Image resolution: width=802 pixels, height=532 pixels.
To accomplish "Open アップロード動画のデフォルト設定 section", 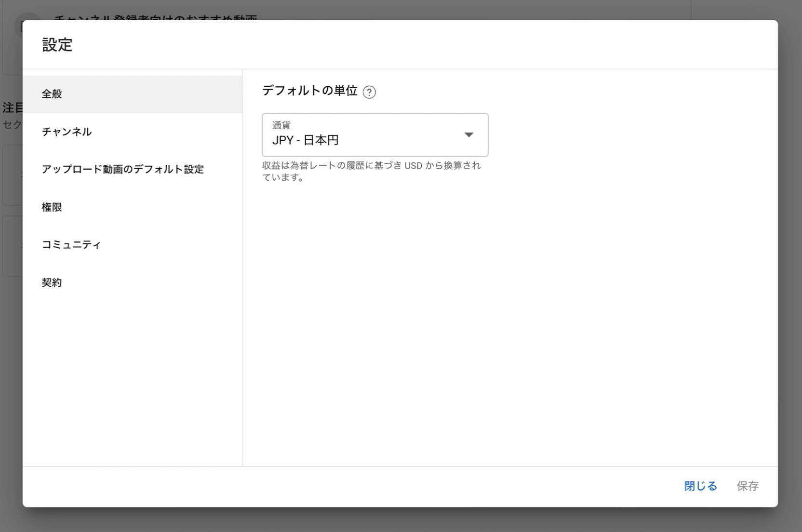I will pos(123,169).
